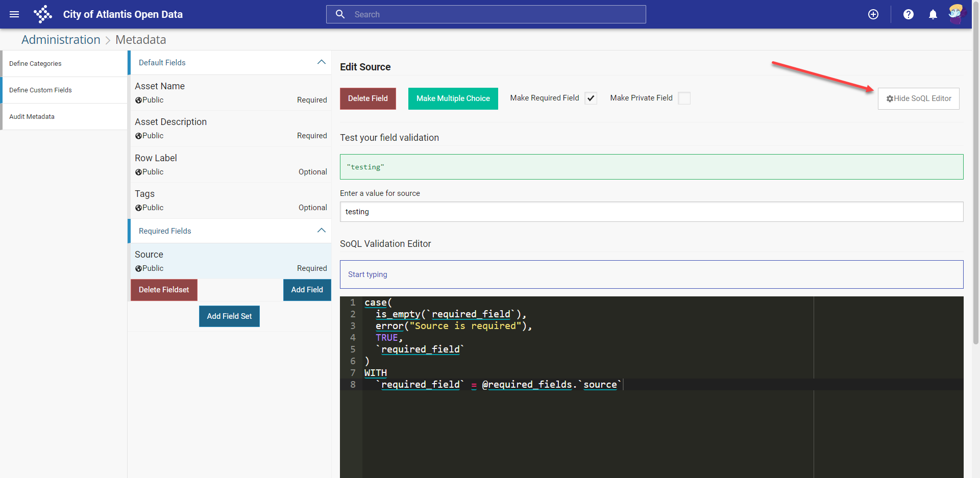Select the Source field
This screenshot has height=478, width=980.
tap(231, 261)
